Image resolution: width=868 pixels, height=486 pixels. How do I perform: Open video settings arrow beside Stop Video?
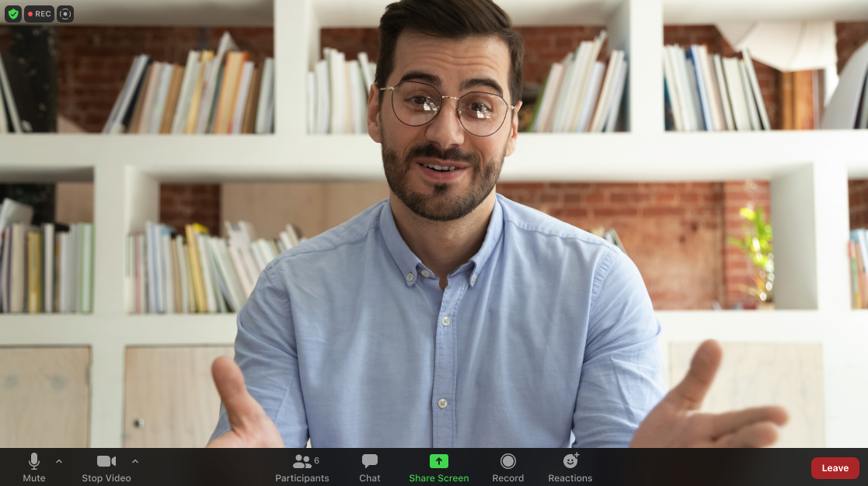[x=135, y=461]
